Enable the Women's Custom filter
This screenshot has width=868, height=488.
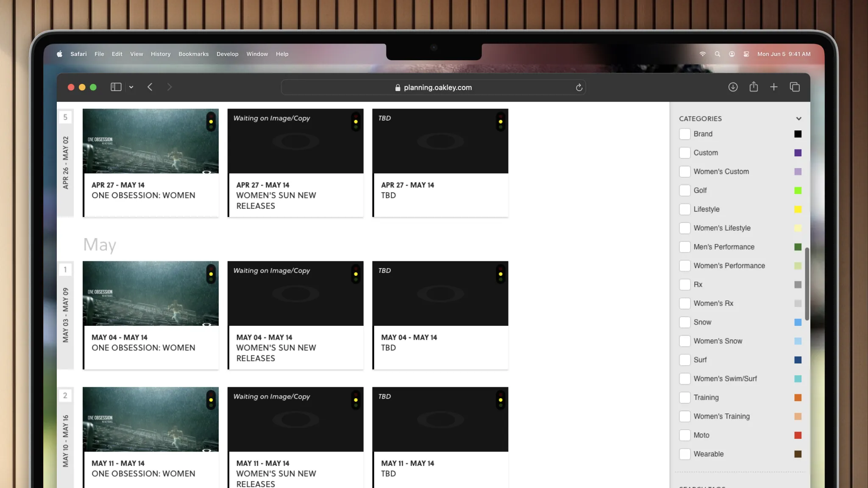pyautogui.click(x=684, y=172)
